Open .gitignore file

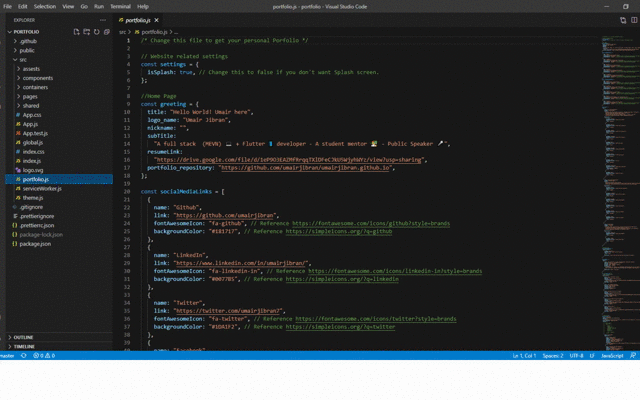[x=31, y=207]
